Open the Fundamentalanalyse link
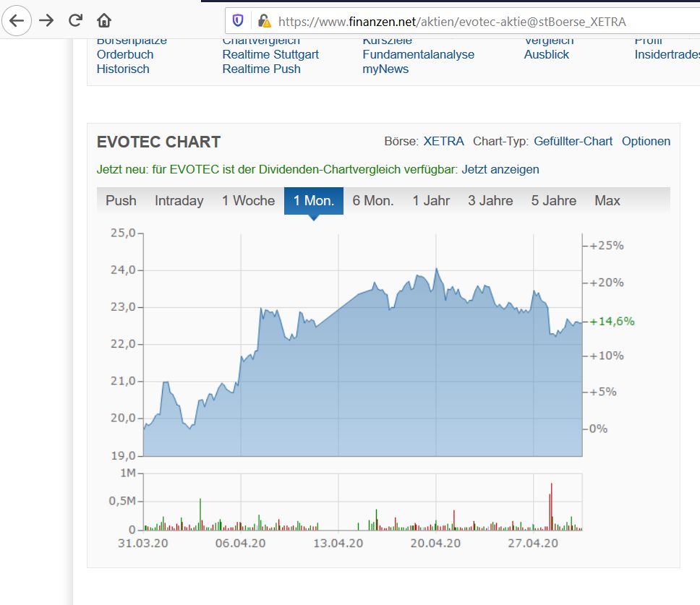700x605 pixels. (x=418, y=55)
